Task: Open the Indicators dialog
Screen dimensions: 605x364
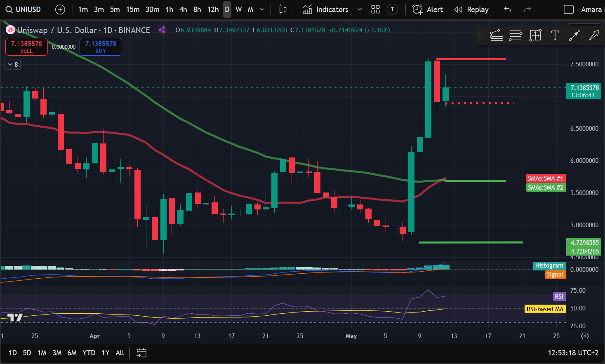Action: 325,9
